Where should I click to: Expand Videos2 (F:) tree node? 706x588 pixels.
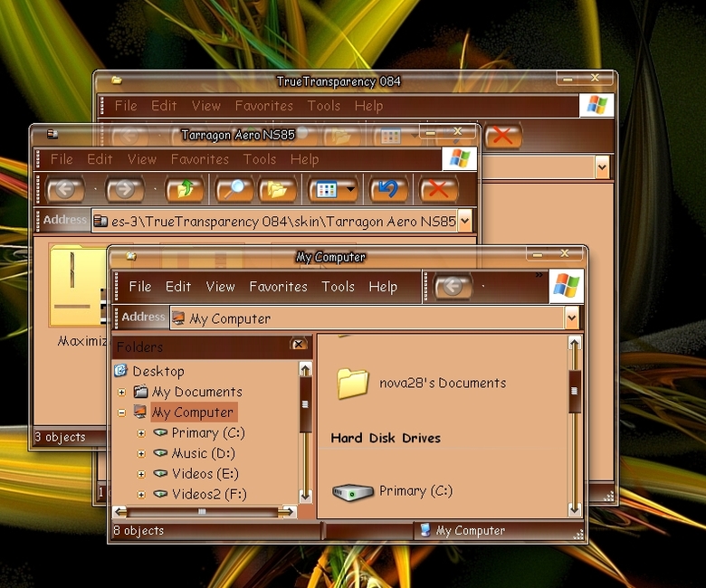(141, 495)
